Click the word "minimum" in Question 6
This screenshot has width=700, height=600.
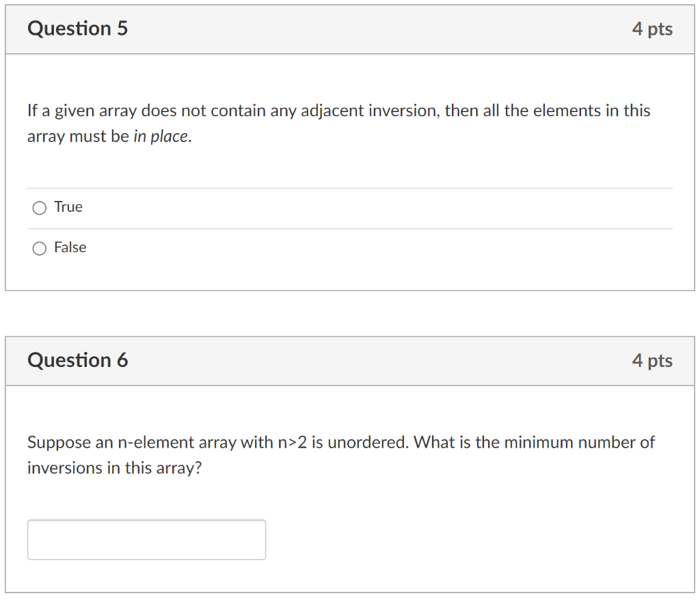point(539,443)
